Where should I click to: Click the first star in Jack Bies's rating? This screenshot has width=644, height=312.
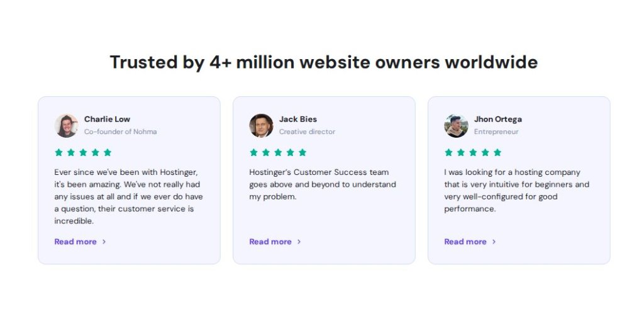point(254,152)
